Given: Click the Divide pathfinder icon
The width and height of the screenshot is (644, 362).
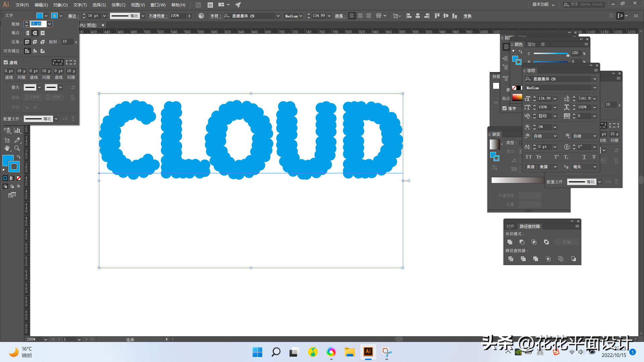Looking at the screenshot, I should (511, 259).
